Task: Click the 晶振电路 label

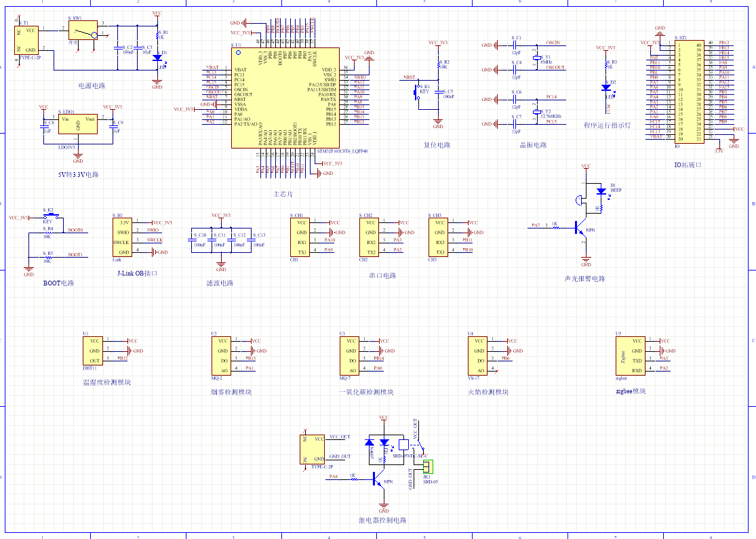Action: click(533, 144)
